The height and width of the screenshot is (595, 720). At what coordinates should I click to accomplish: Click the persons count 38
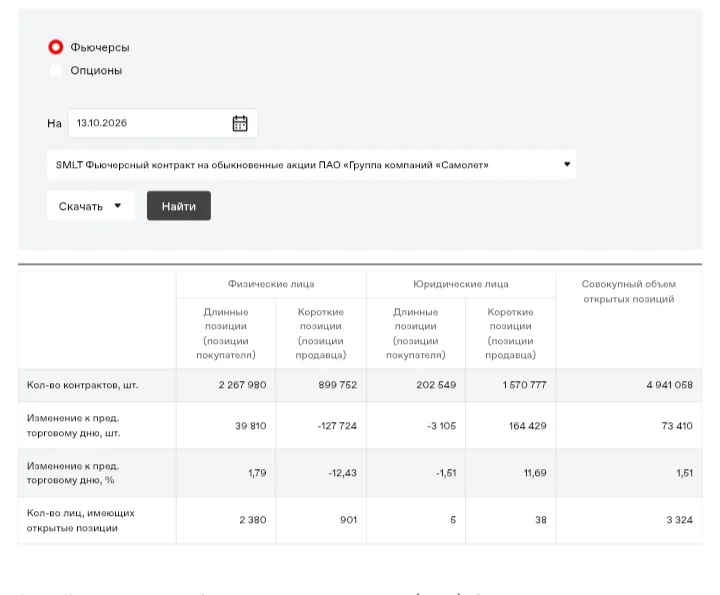click(541, 520)
